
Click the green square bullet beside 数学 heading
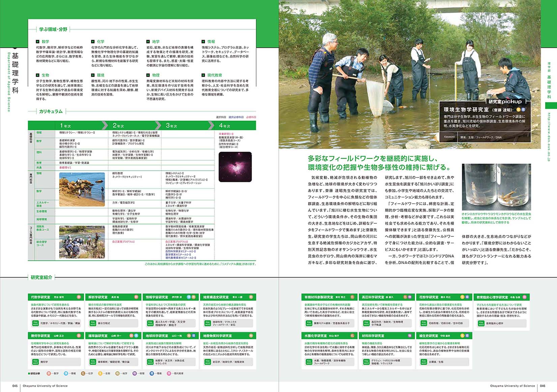pos(38,42)
